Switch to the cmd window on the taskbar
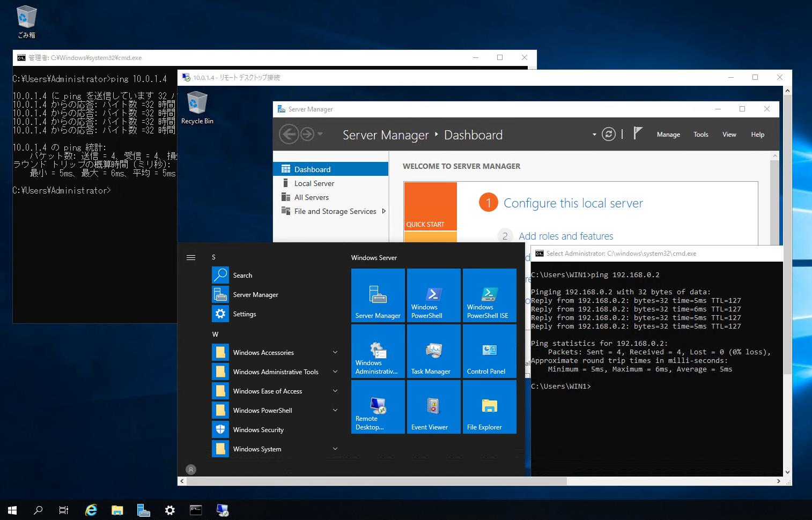Viewport: 812px width, 520px height. point(196,510)
